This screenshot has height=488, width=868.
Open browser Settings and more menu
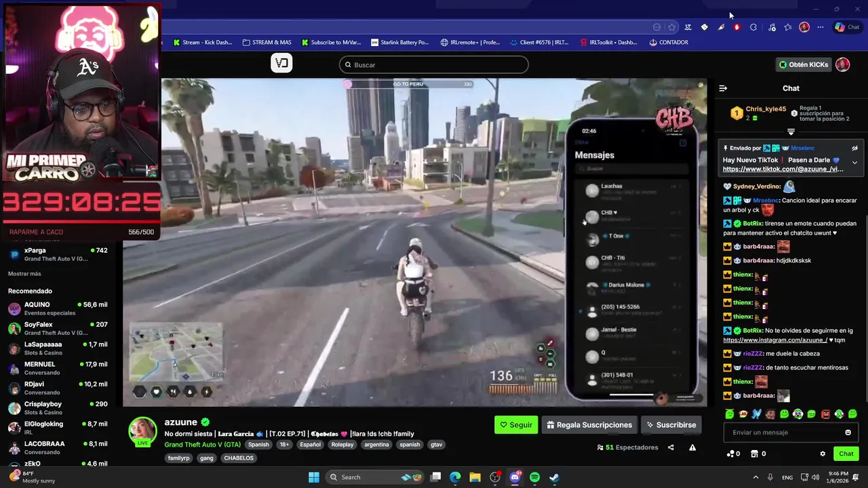pos(821,27)
